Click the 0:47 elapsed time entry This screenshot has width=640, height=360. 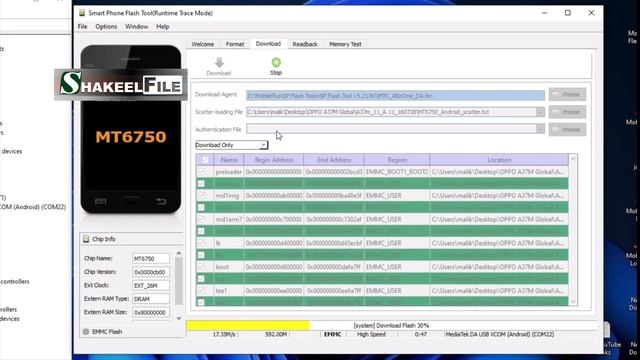(x=421, y=334)
